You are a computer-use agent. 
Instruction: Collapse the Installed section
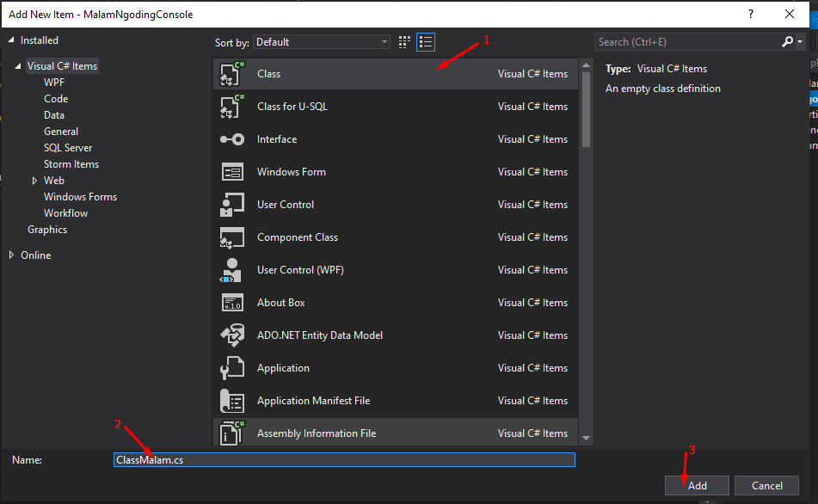[11, 40]
